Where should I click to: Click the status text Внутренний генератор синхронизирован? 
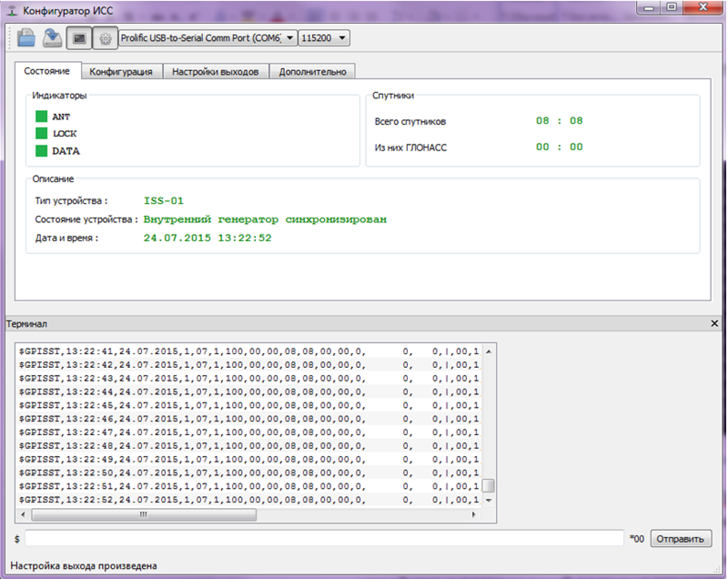(x=265, y=219)
